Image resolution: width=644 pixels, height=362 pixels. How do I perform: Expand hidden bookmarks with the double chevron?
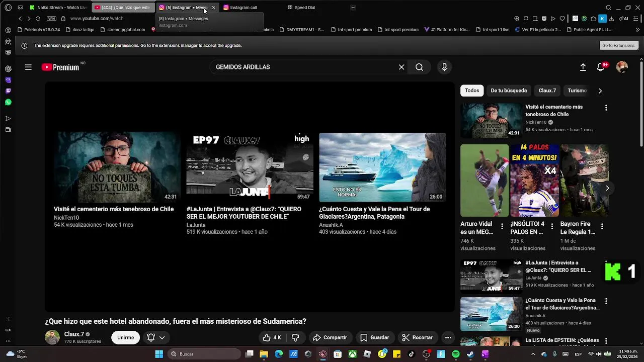pos(637,30)
